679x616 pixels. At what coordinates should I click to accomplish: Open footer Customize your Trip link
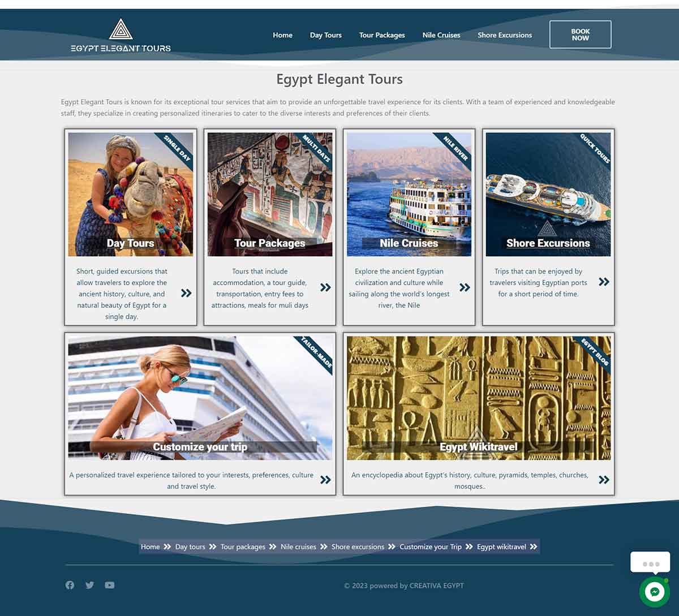tap(430, 546)
